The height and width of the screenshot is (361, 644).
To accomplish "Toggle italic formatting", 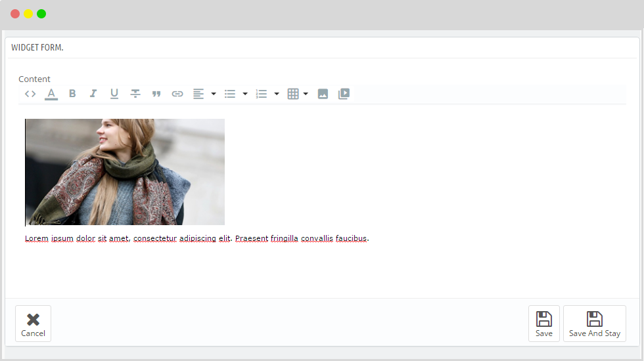I will click(93, 93).
